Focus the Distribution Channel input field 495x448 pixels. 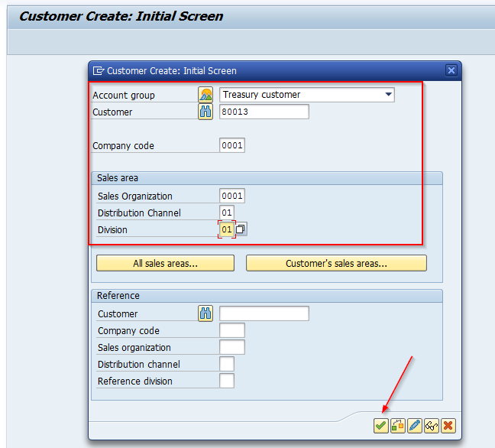(x=227, y=213)
